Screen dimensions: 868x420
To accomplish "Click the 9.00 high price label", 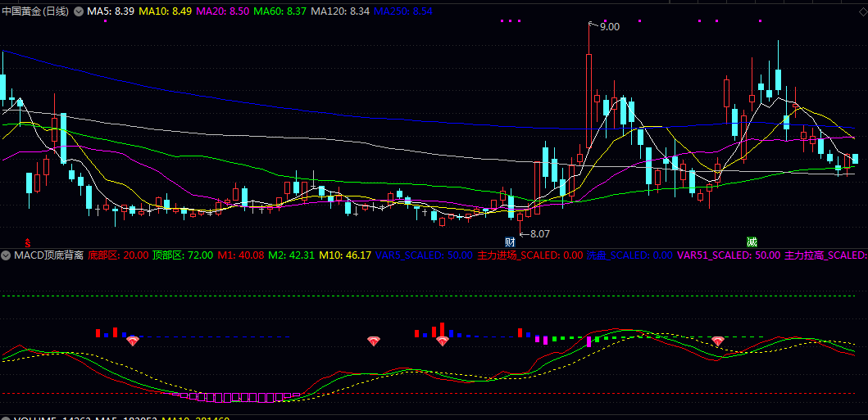I will coord(609,27).
